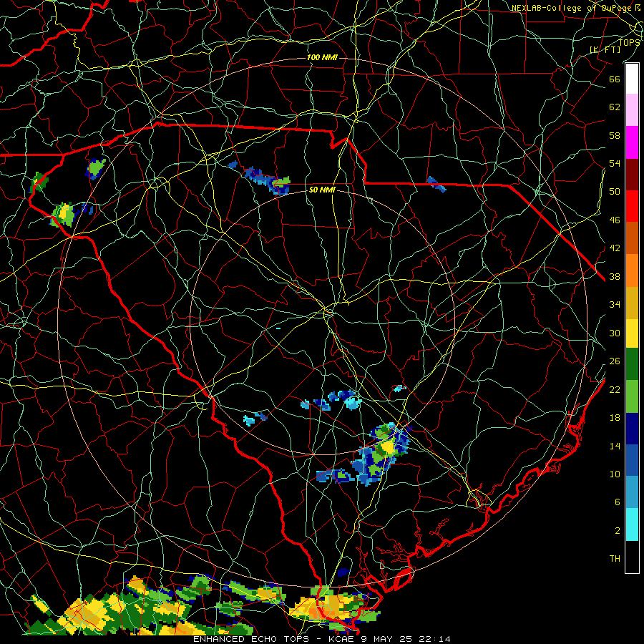The height and width of the screenshot is (644, 644).
Task: Click the 50 legend value
Action: [x=615, y=191]
